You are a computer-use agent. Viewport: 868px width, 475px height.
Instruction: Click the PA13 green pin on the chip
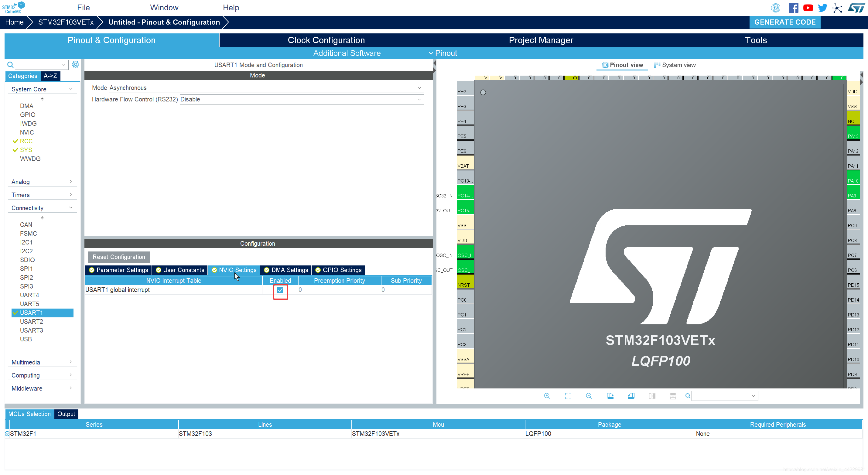(853, 132)
